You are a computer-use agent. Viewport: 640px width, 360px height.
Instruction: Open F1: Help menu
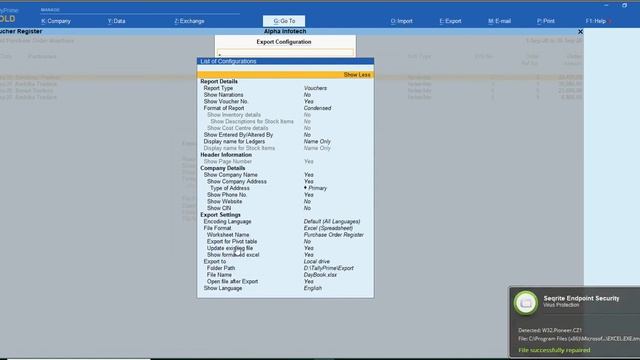[x=596, y=21]
